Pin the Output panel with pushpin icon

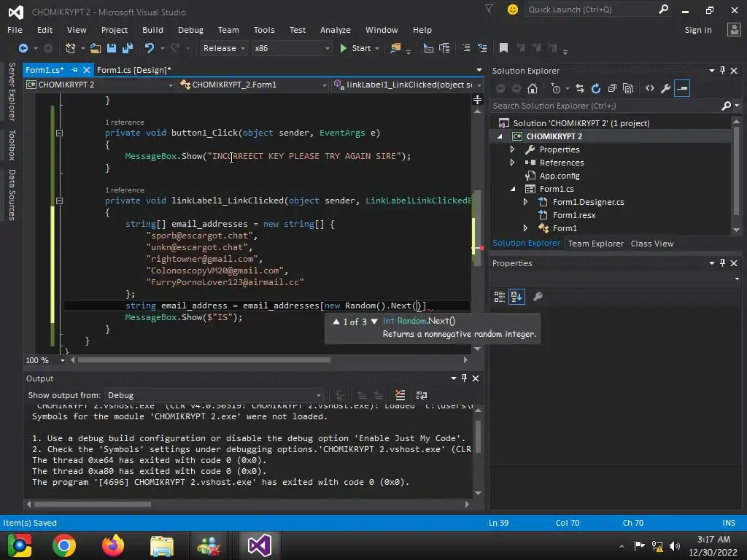coord(465,378)
